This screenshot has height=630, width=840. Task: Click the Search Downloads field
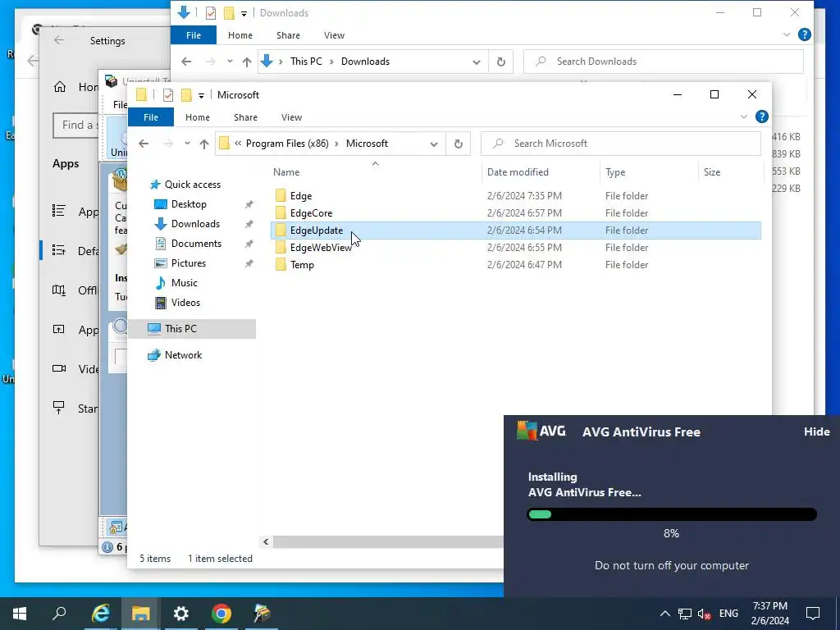pos(663,62)
